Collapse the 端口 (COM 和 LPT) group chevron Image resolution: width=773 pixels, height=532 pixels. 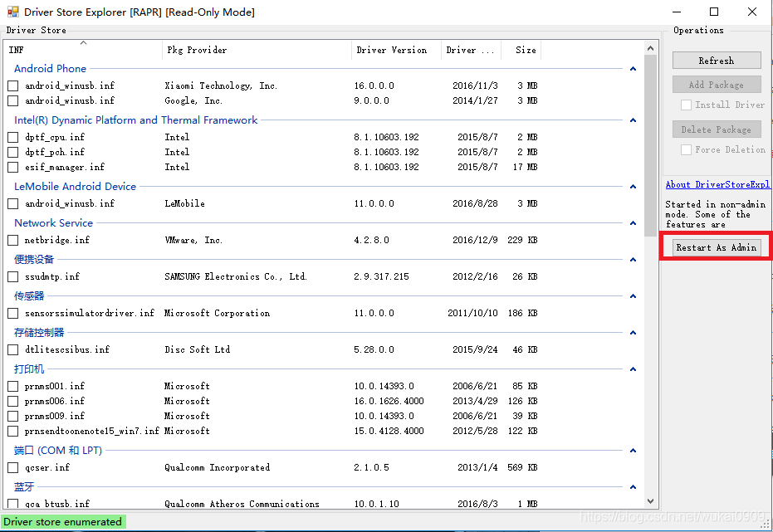point(633,450)
